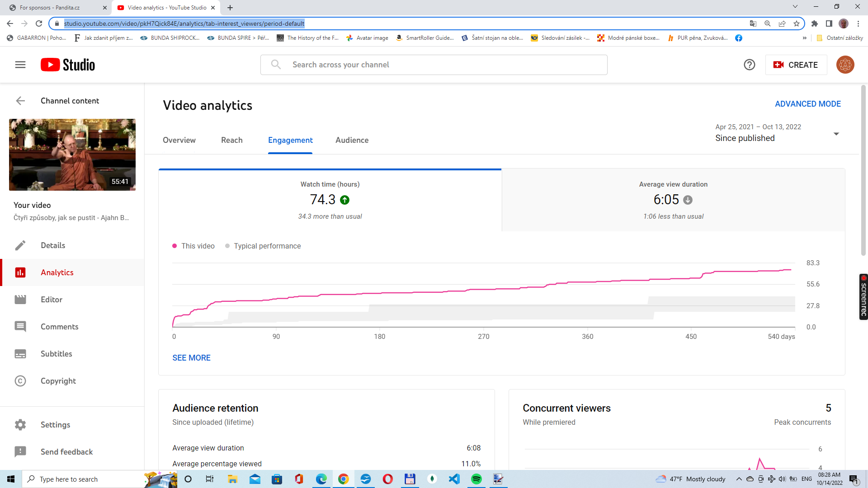Viewport: 868px width, 488px height.
Task: Open the Help question mark icon
Action: click(x=749, y=65)
